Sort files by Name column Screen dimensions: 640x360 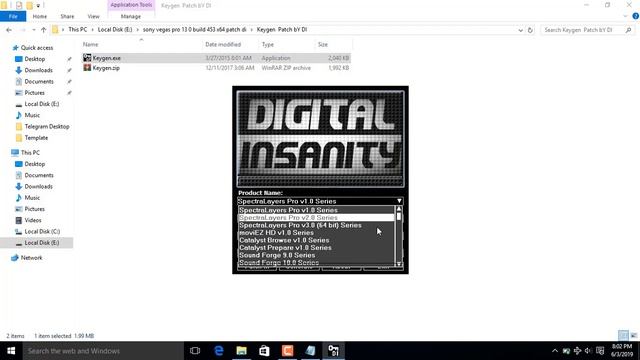click(91, 44)
